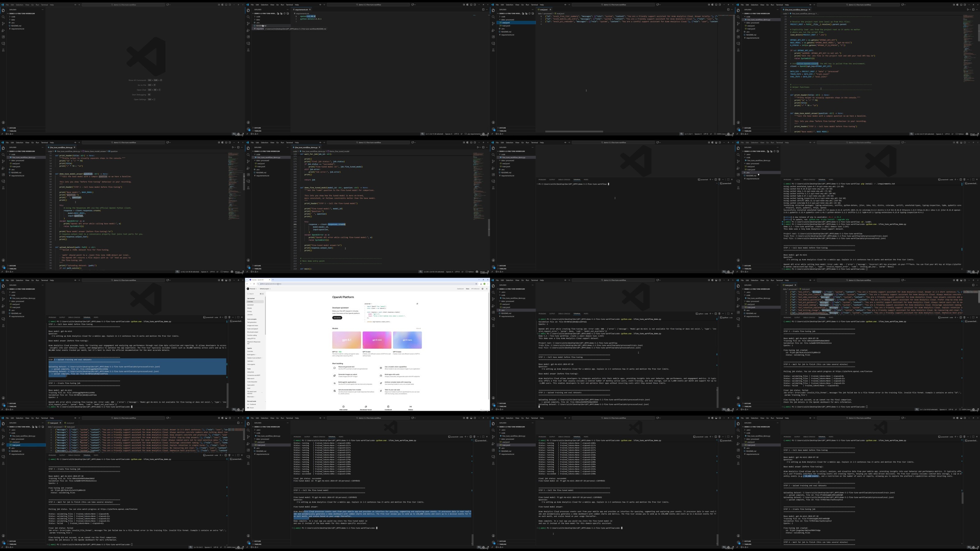Copy quickstart code icon on OpenAI Platform page
This screenshot has height=551, width=980.
(417, 304)
